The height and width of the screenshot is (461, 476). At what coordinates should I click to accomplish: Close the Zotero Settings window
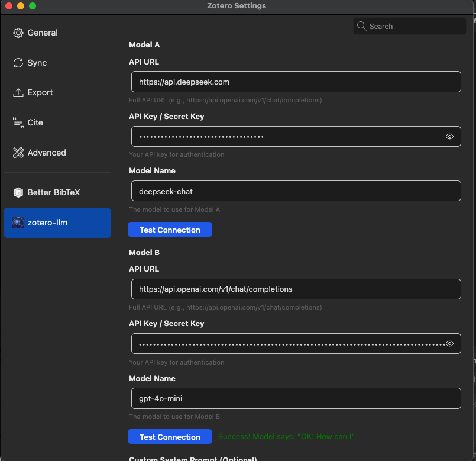[9, 6]
